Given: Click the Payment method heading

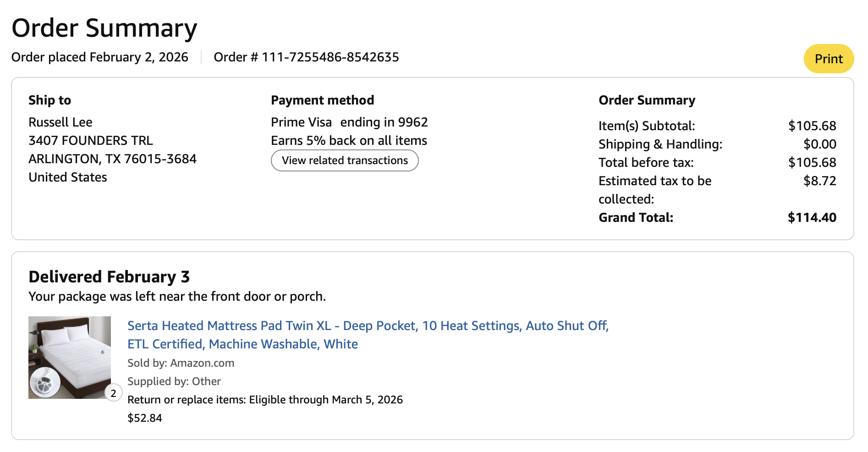Looking at the screenshot, I should (x=323, y=100).
